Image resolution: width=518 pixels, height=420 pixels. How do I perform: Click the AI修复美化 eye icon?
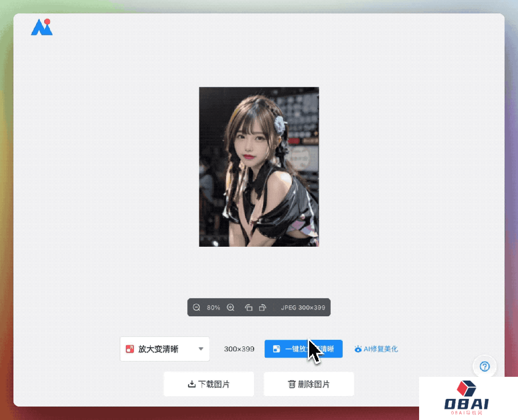358,349
